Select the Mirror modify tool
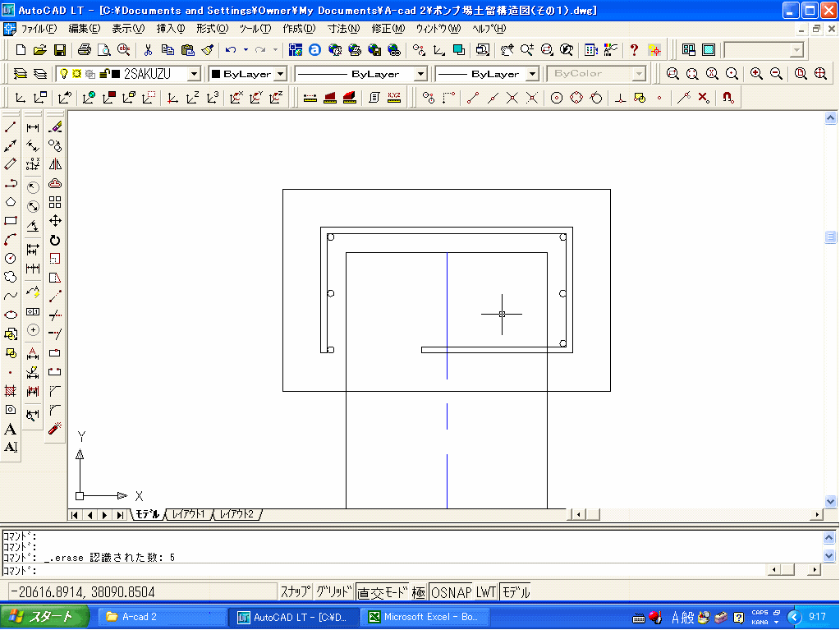The width and height of the screenshot is (840, 630). pyautogui.click(x=55, y=164)
